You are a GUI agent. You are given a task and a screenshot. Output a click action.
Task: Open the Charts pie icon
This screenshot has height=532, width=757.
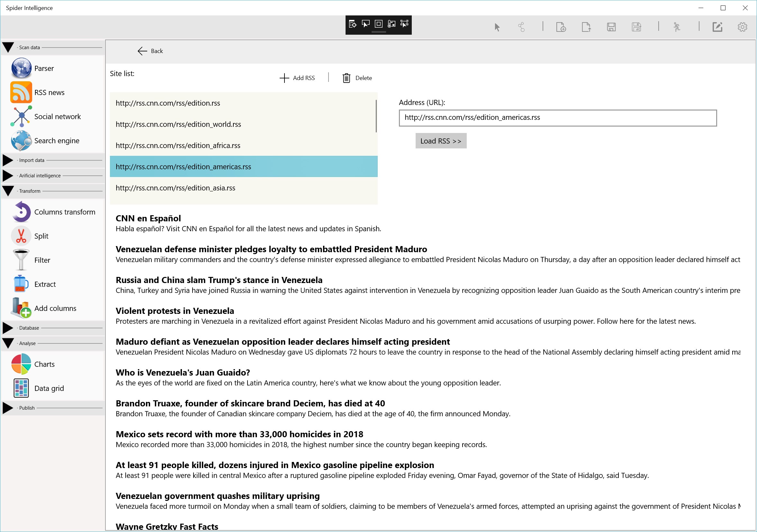(x=21, y=364)
